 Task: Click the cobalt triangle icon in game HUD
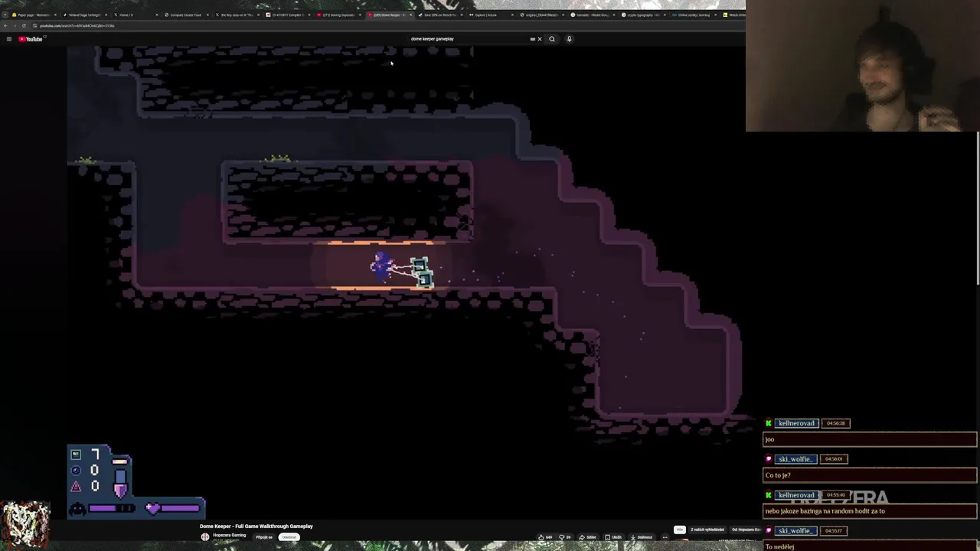click(76, 487)
